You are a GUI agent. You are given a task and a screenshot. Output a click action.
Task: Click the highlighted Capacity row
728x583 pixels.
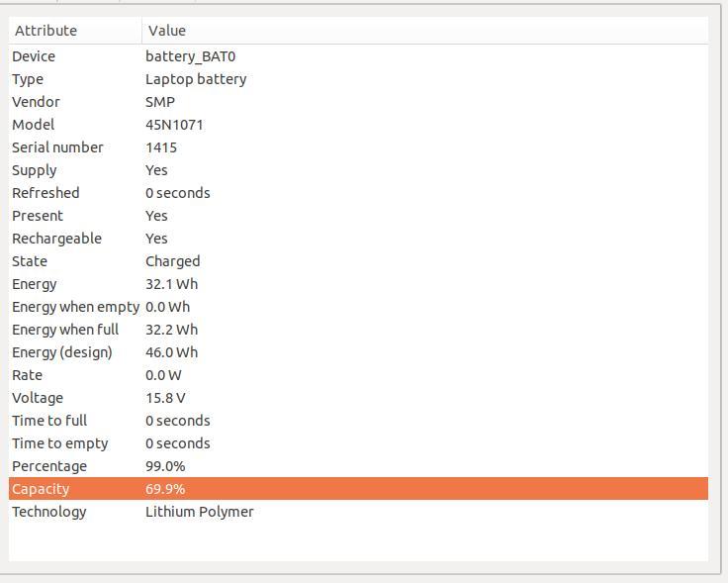[358, 489]
